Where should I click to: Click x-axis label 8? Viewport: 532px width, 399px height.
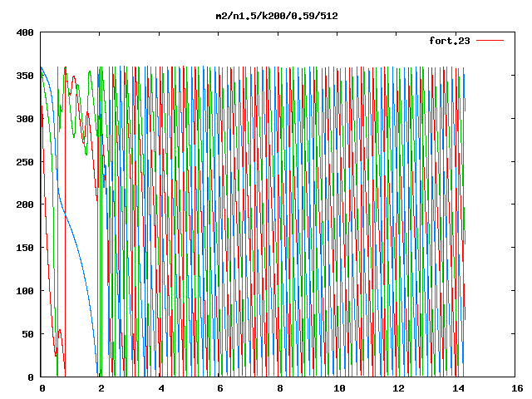coord(279,388)
